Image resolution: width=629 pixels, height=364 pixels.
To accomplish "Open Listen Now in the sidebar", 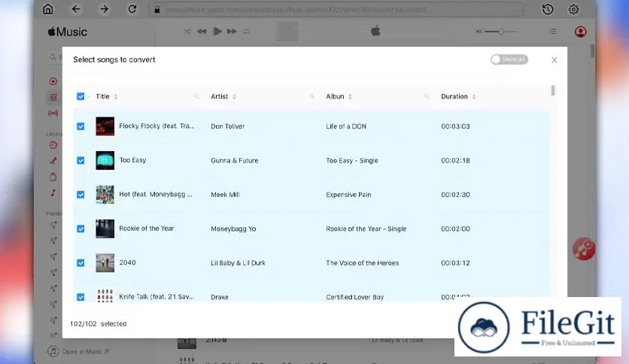I will [53, 81].
